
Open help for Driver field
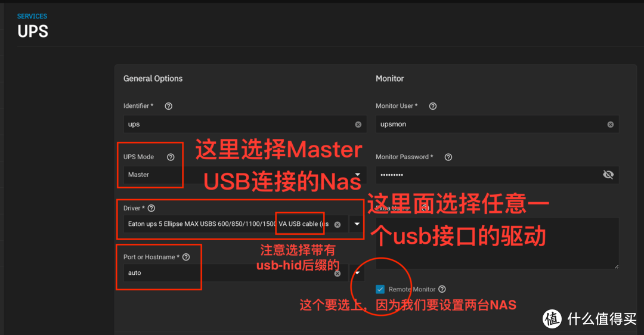tap(151, 208)
